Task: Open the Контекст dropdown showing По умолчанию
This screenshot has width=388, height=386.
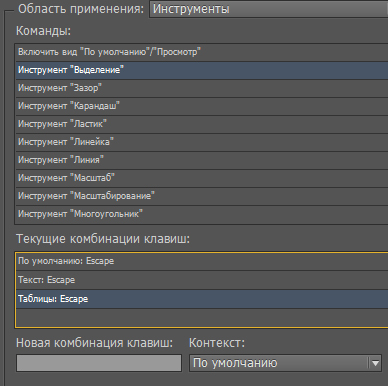Action: click(x=285, y=363)
